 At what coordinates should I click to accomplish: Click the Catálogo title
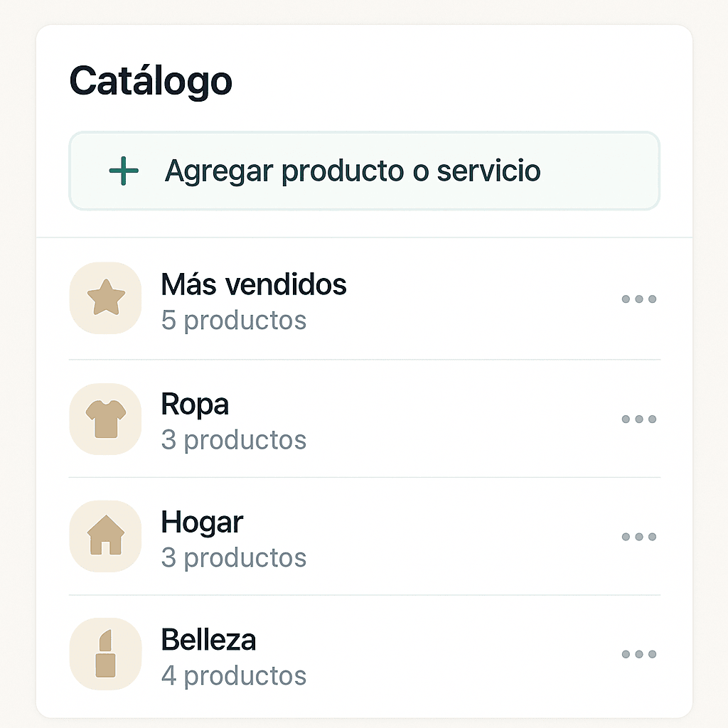[x=150, y=80]
